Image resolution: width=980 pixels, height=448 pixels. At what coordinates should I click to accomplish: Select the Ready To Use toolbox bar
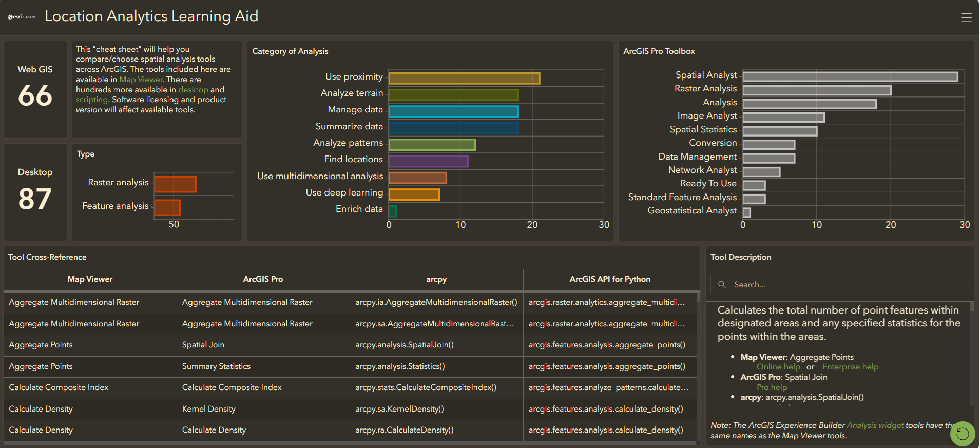(x=754, y=185)
